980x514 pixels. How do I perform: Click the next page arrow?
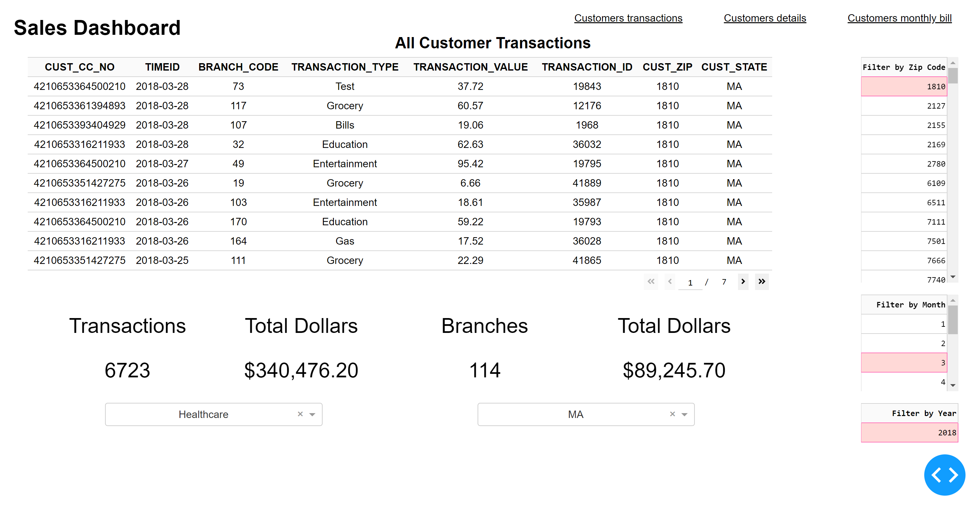tap(743, 282)
